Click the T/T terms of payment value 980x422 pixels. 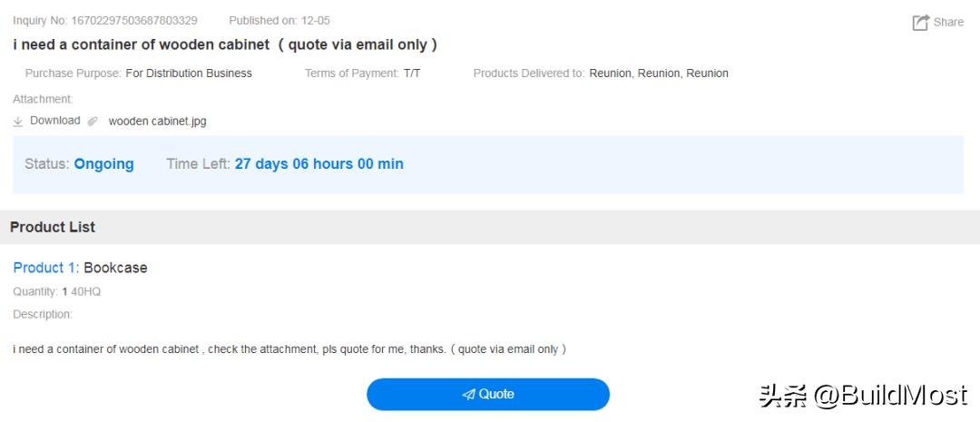(412, 74)
